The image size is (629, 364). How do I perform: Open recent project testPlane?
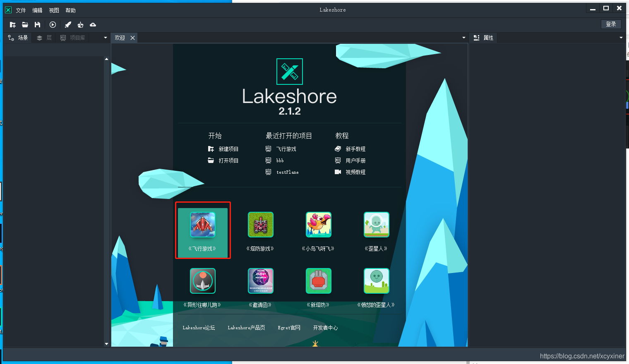pos(288,172)
